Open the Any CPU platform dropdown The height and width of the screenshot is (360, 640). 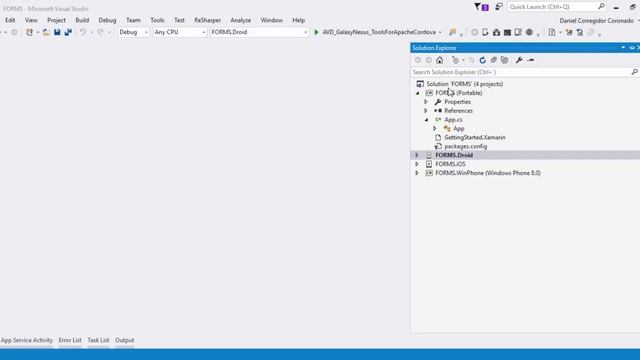pos(180,32)
